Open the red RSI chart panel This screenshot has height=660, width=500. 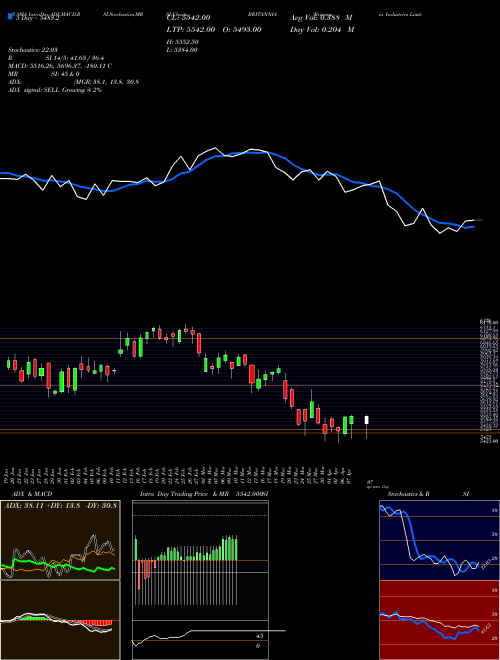pos(439,620)
